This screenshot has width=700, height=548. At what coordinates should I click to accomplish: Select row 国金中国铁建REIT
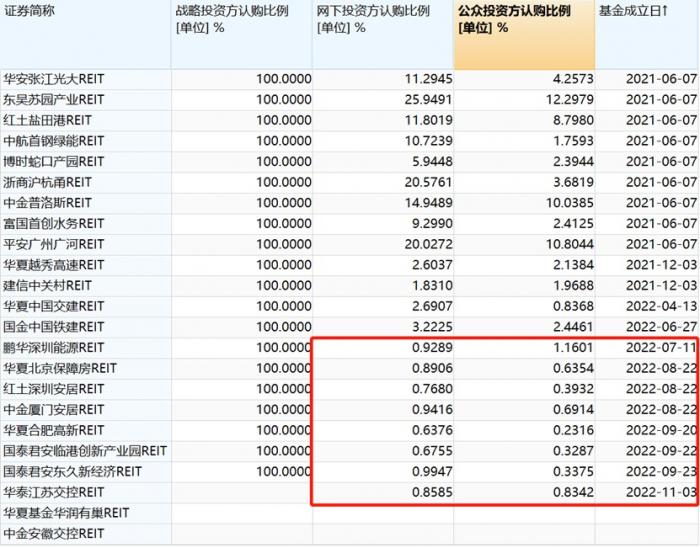(x=350, y=327)
